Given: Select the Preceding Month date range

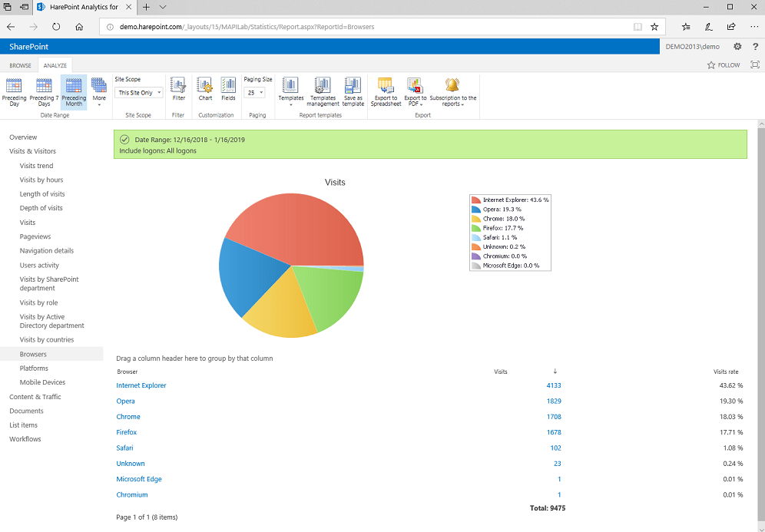Looking at the screenshot, I should click(x=74, y=92).
